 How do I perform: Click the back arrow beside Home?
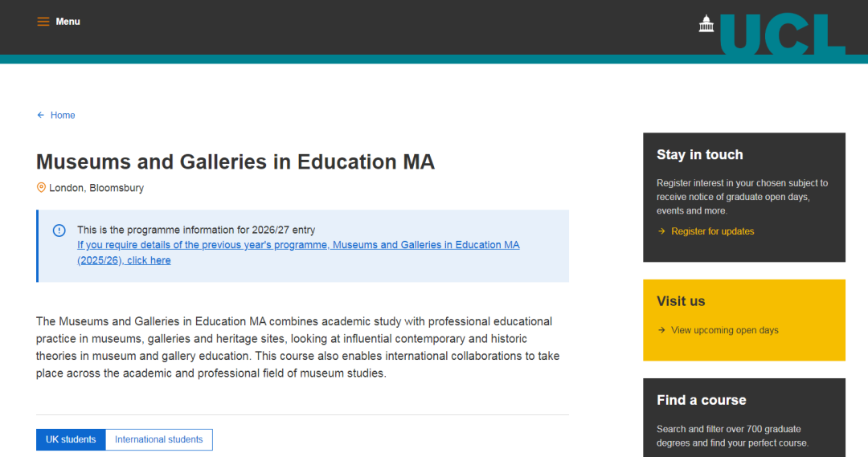click(41, 116)
